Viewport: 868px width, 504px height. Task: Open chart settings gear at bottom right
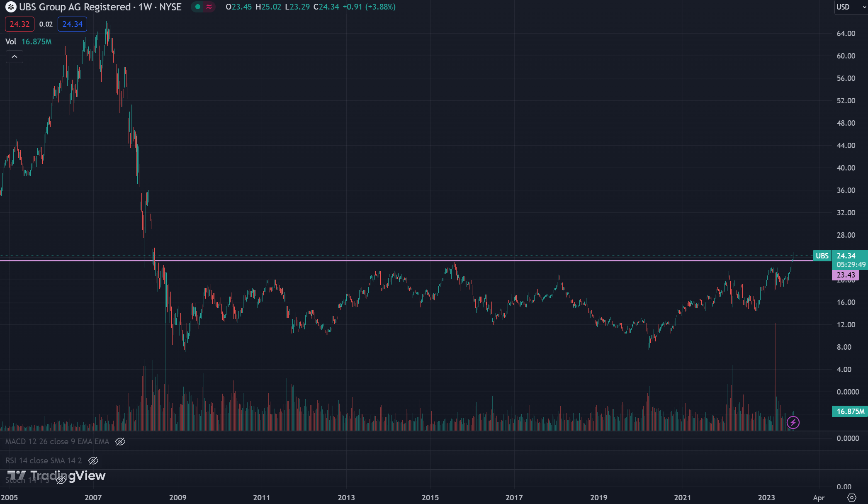[852, 497]
